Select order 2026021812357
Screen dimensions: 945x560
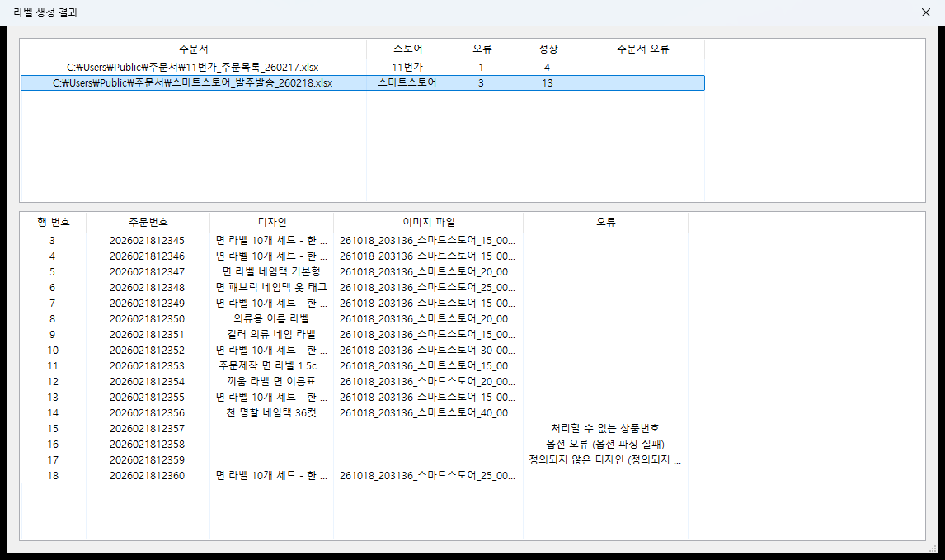pos(147,429)
